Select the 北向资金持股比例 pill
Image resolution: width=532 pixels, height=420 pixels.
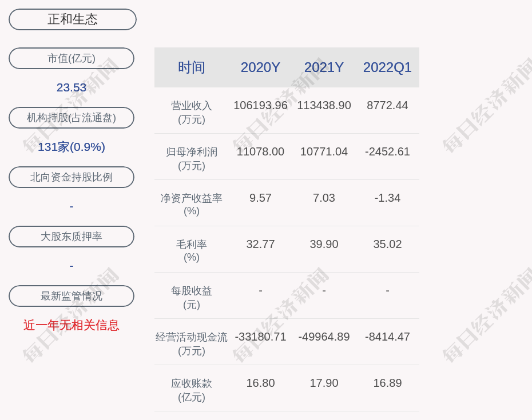coord(72,177)
